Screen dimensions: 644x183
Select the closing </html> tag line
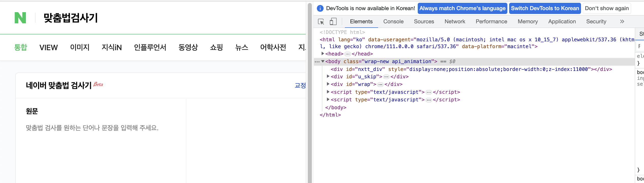[x=330, y=115]
